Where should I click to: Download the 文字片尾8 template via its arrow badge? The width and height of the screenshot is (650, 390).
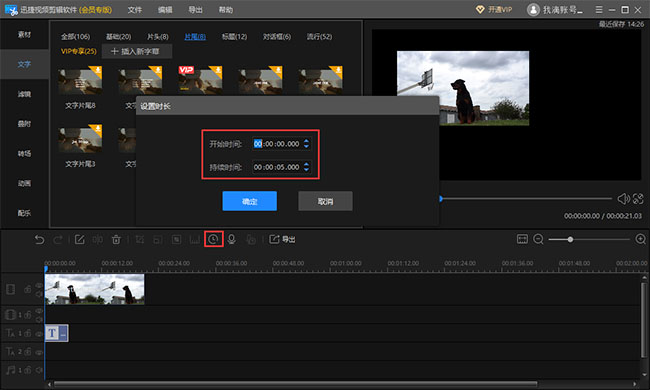pyautogui.click(x=97, y=70)
